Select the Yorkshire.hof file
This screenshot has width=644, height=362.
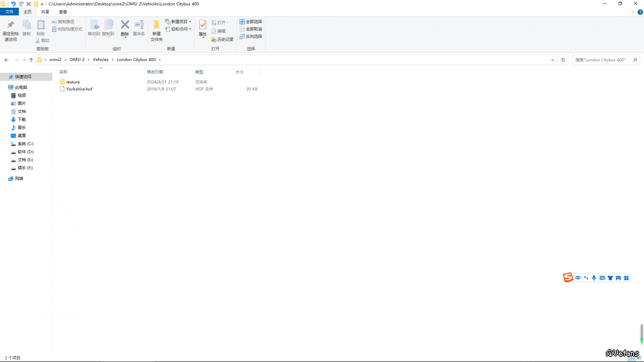pyautogui.click(x=79, y=89)
